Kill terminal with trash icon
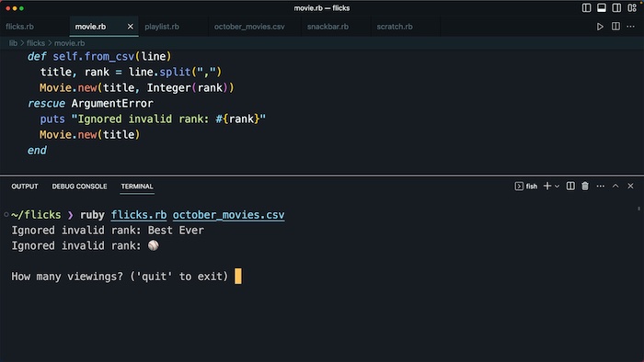The image size is (644, 362). [585, 187]
